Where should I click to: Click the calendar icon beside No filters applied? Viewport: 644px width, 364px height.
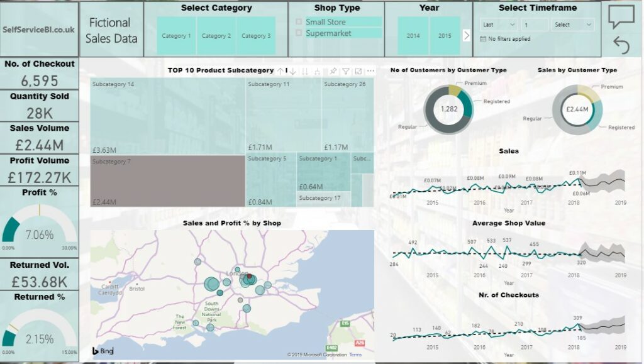click(483, 38)
